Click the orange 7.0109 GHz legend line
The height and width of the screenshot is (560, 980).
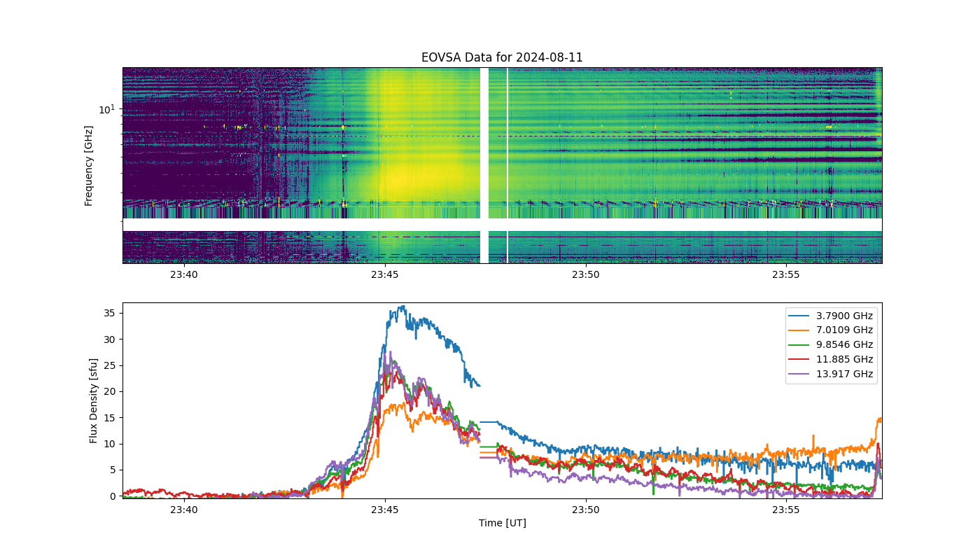(801, 330)
